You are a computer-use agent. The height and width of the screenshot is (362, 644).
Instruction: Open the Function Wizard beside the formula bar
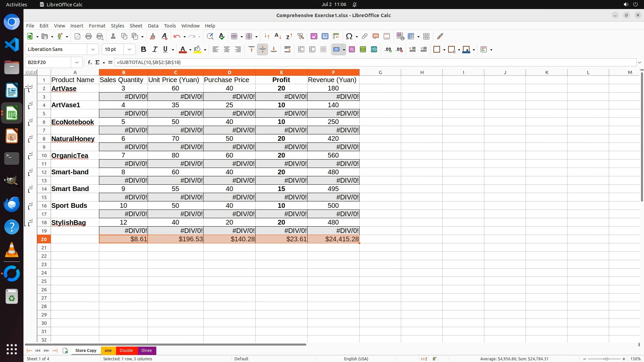click(x=90, y=62)
